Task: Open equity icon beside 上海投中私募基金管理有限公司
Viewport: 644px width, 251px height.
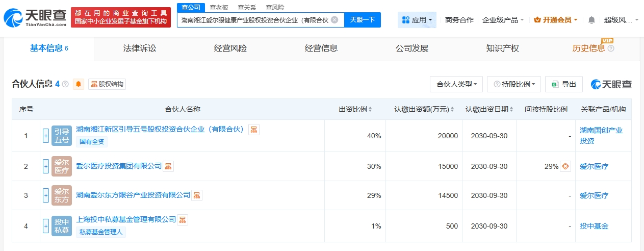Action: point(183,219)
